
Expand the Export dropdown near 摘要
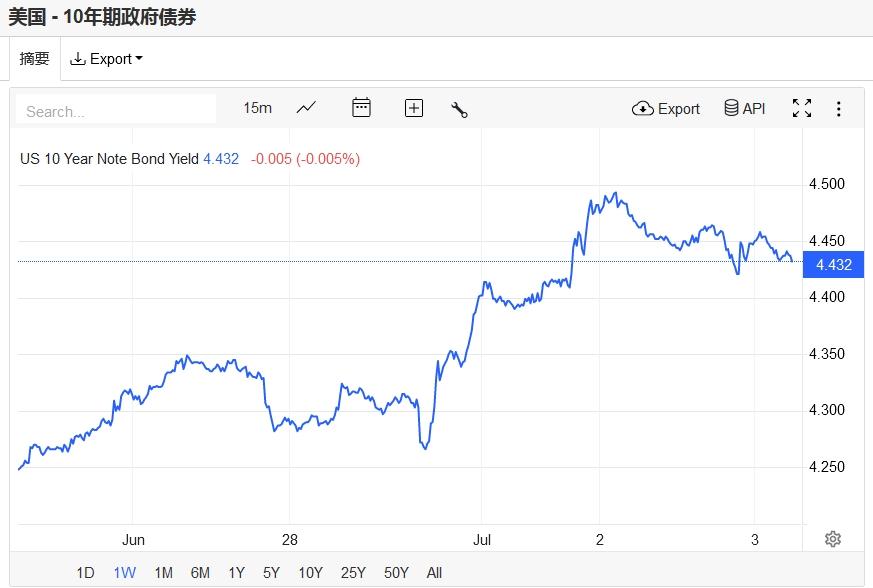coord(106,59)
